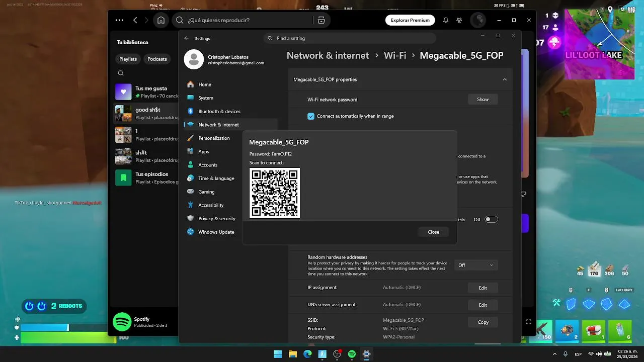The width and height of the screenshot is (644, 362).
Task: Open Bluetooth & devices settings
Action: point(230,111)
